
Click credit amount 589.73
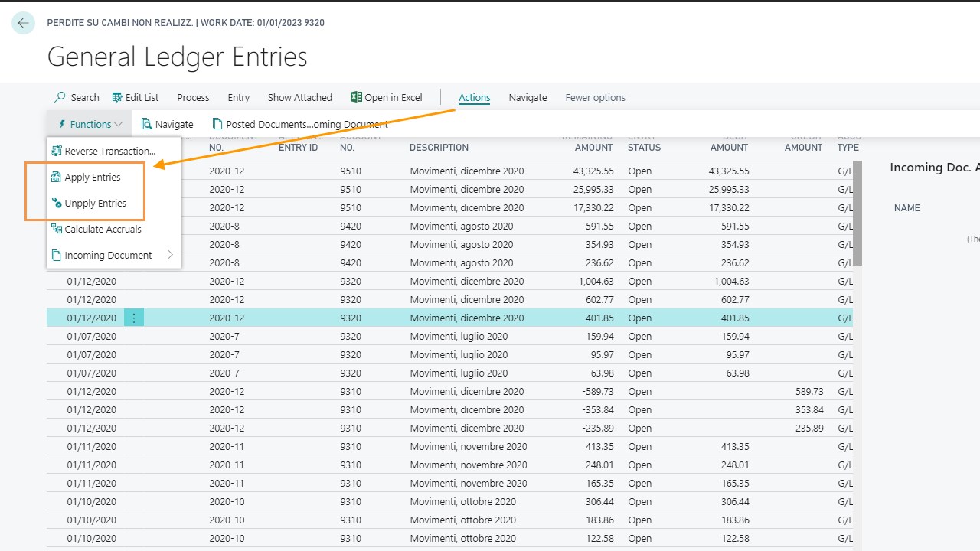click(x=810, y=391)
